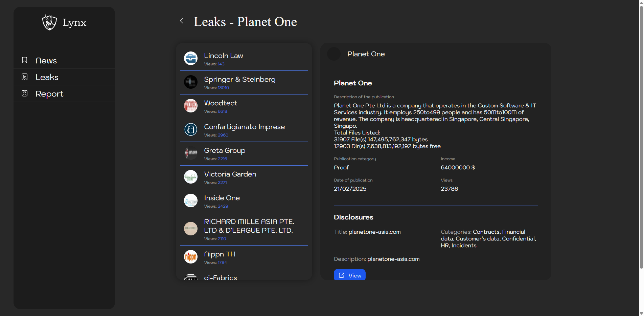Click the document icon beside Leaks
This screenshot has width=644, height=316.
(x=25, y=77)
